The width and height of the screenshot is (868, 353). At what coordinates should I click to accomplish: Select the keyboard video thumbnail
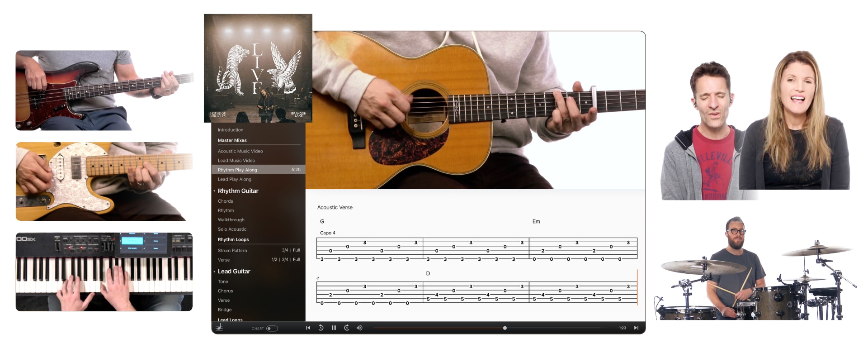[104, 272]
